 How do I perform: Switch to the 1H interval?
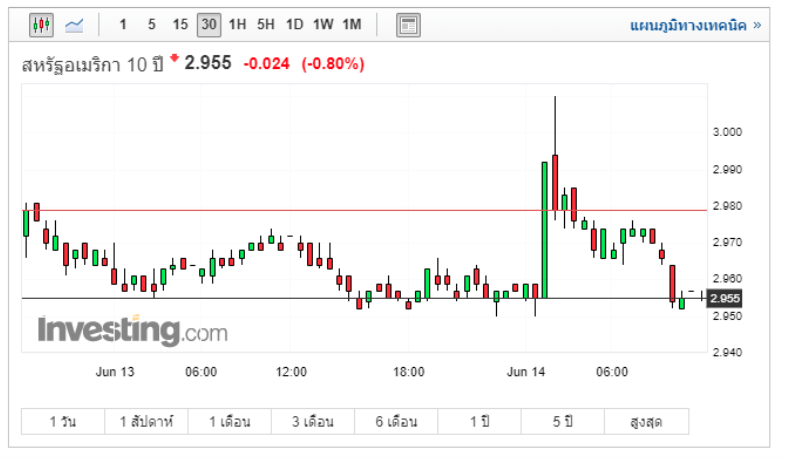237,24
